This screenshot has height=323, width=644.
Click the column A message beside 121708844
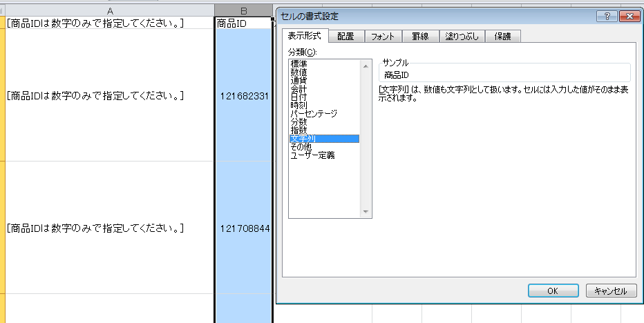click(110, 228)
